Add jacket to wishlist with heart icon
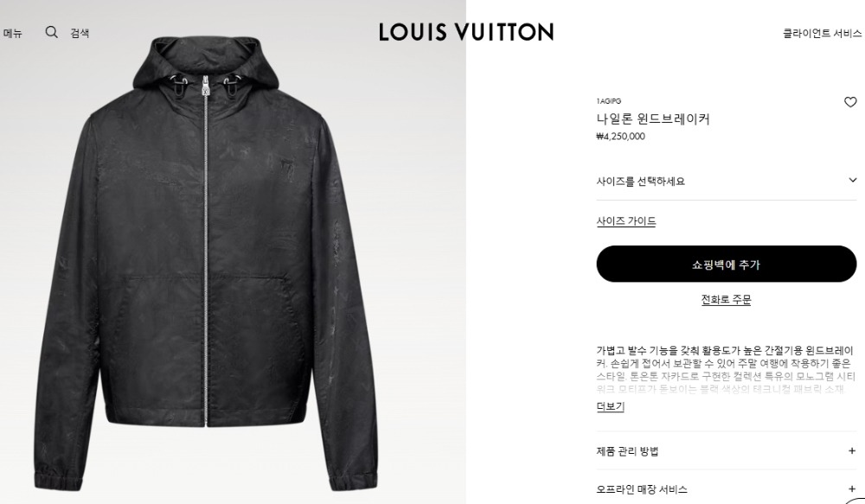865x504 pixels. (850, 102)
